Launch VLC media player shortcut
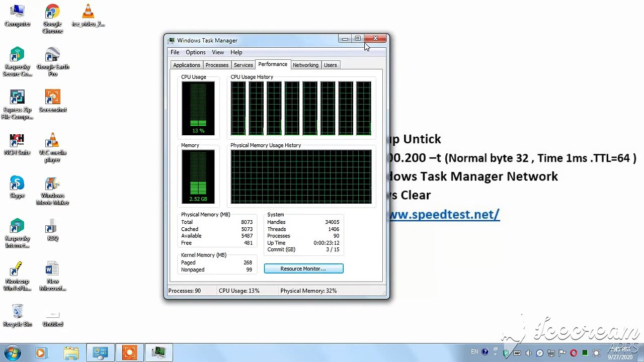This screenshot has height=362, width=644. pos(52,148)
